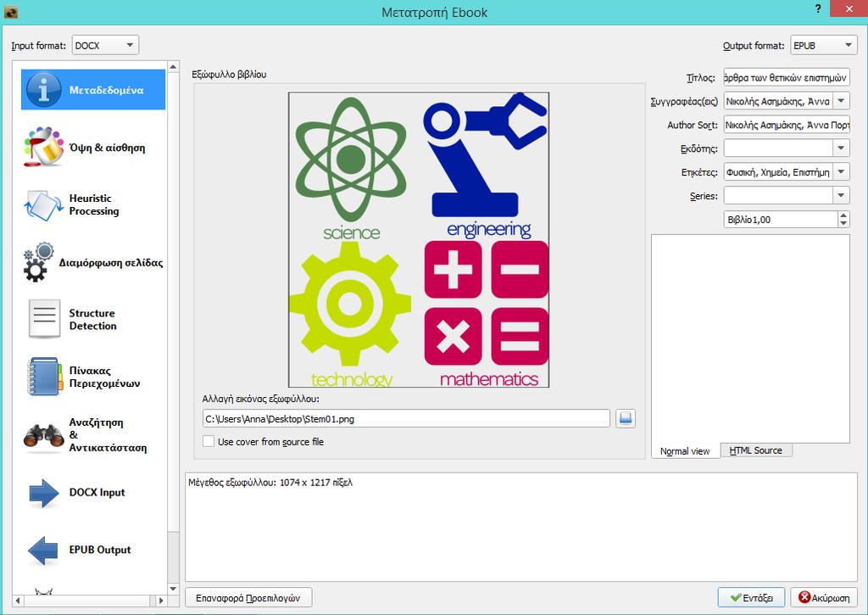Click the DOCX Input label
868x615 pixels.
(x=97, y=492)
